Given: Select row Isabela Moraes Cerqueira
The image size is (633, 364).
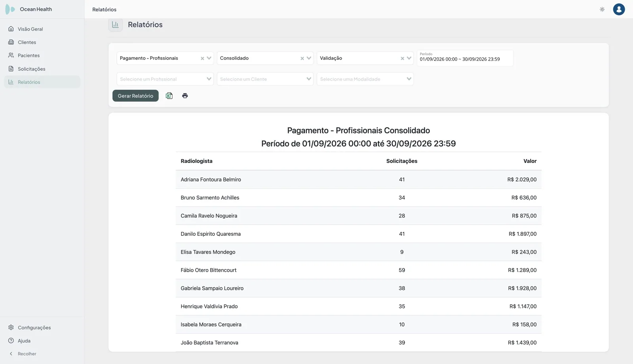Looking at the screenshot, I should point(358,324).
